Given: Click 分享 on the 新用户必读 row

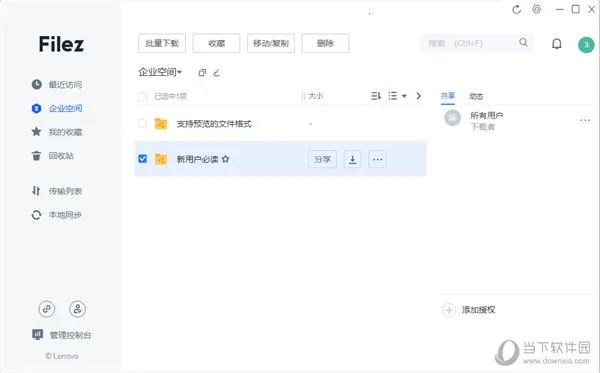Looking at the screenshot, I should [x=322, y=159].
